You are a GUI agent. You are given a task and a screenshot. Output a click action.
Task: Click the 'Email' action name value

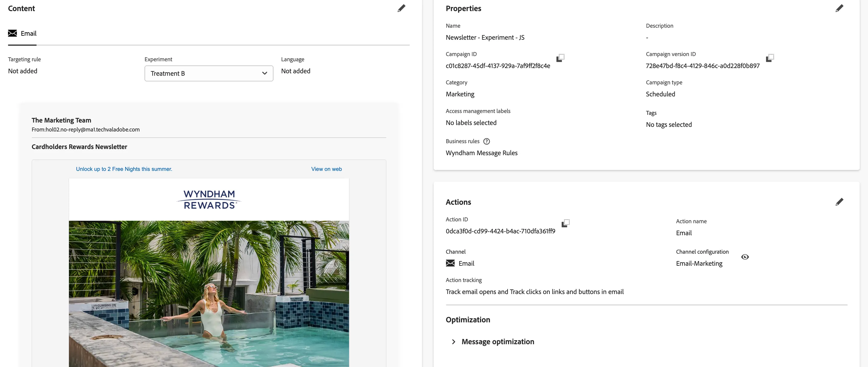684,233
